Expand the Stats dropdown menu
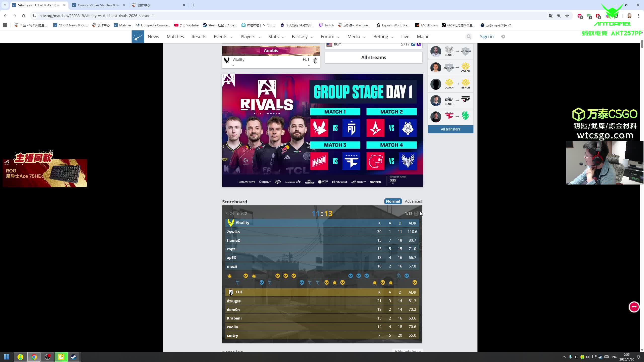This screenshot has width=644, height=362. click(x=276, y=37)
